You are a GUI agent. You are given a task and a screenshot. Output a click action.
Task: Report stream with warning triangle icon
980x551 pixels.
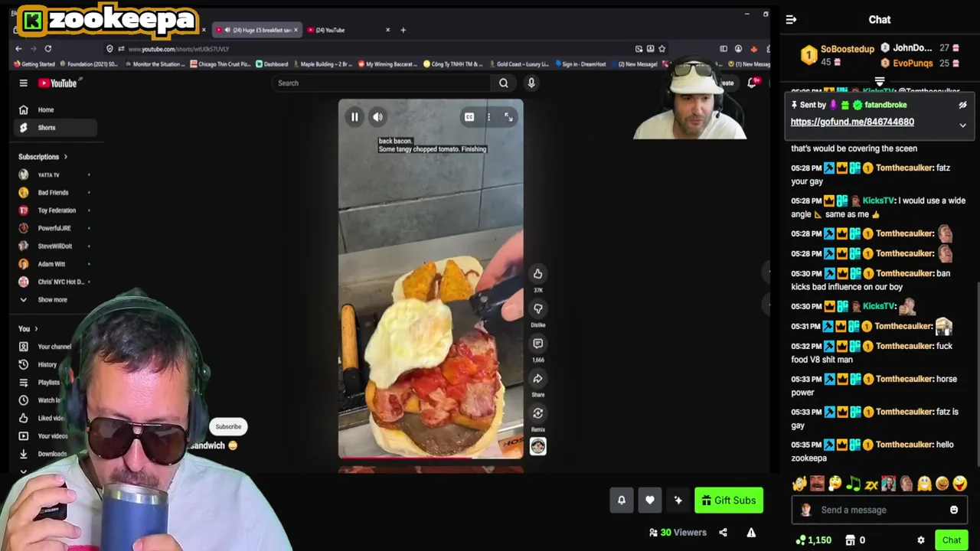(x=751, y=533)
